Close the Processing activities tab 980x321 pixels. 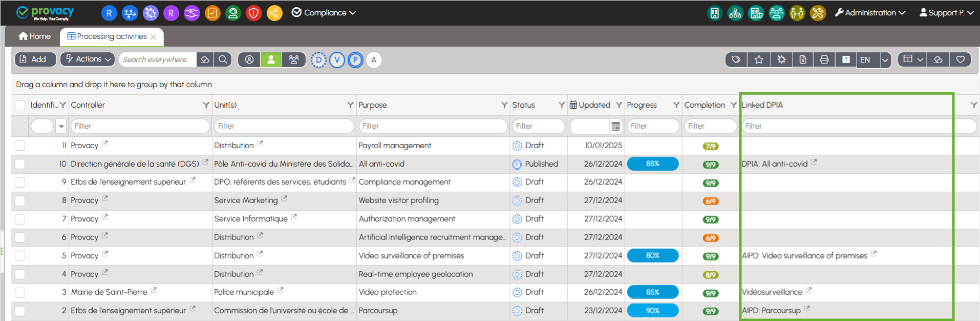(x=153, y=37)
